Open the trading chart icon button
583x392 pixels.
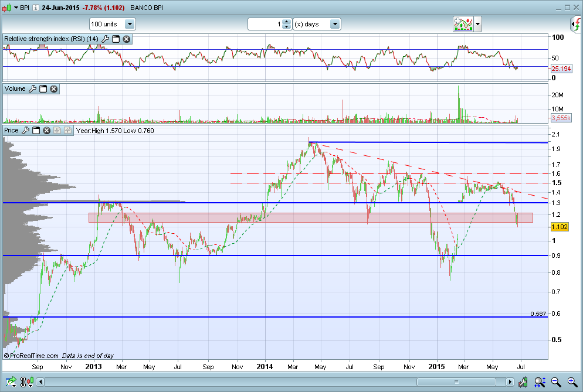click(463, 24)
